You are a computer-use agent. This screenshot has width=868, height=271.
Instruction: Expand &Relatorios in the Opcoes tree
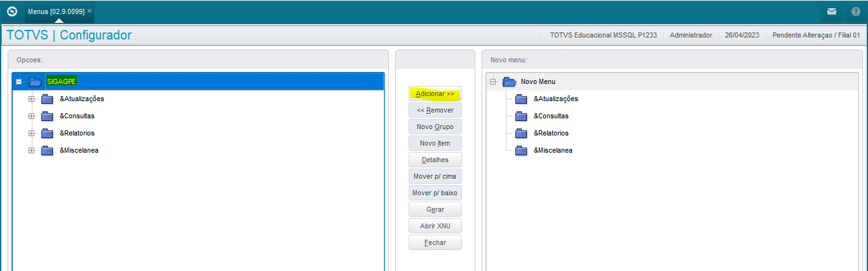point(31,133)
